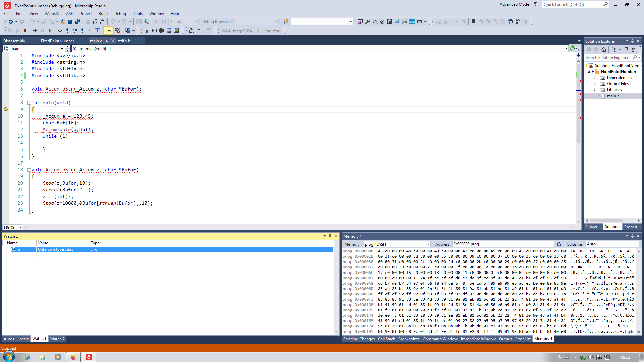Open the Debug menu

pyautogui.click(x=120, y=14)
